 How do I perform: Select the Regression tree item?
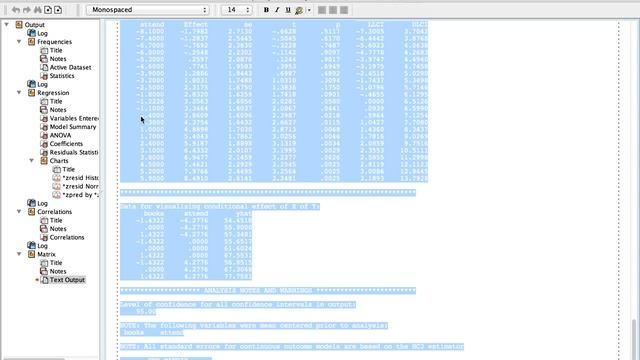tap(53, 93)
